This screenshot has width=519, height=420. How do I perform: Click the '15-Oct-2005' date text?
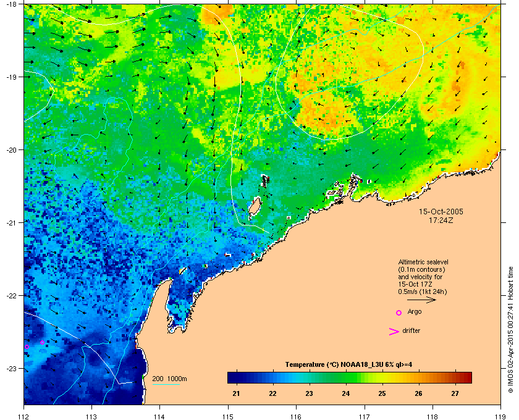[x=441, y=211]
